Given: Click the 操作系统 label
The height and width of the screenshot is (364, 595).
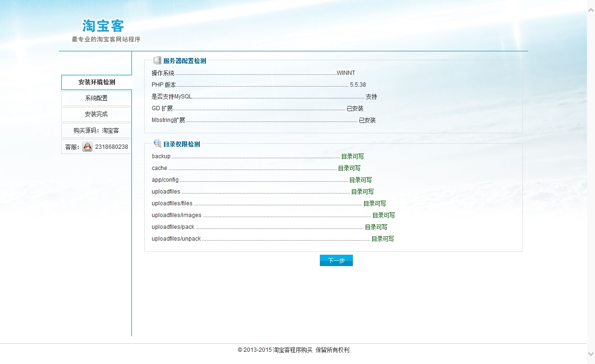Looking at the screenshot, I should point(163,73).
